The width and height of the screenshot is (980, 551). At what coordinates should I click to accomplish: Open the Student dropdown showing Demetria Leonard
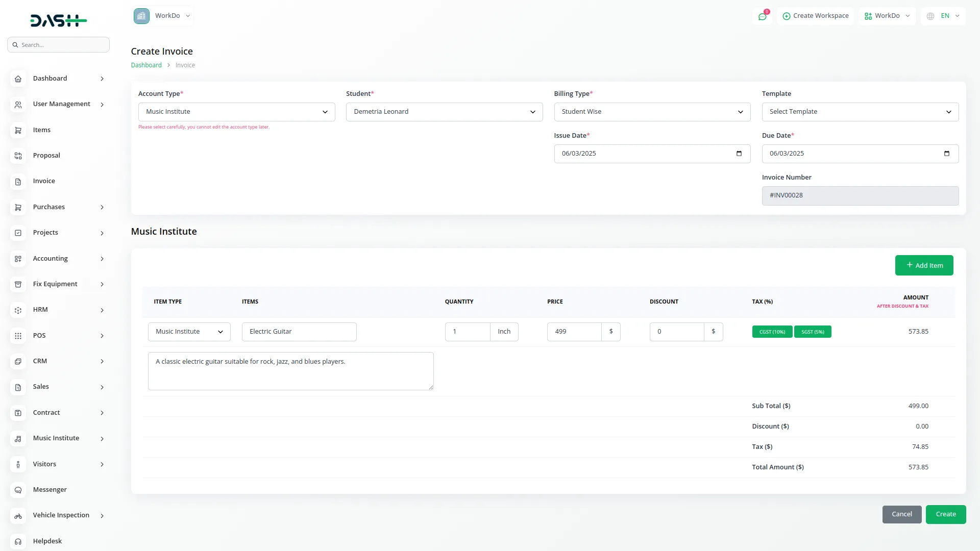click(444, 112)
